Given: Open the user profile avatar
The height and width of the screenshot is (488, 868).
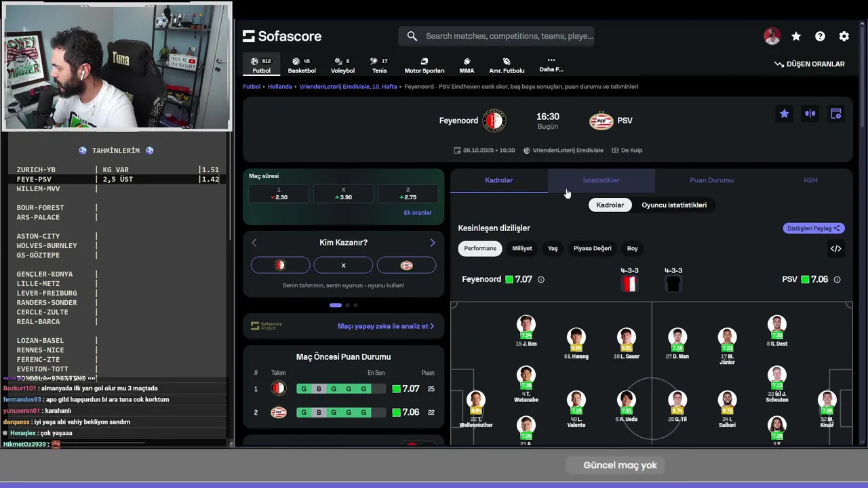Looking at the screenshot, I should tap(772, 37).
